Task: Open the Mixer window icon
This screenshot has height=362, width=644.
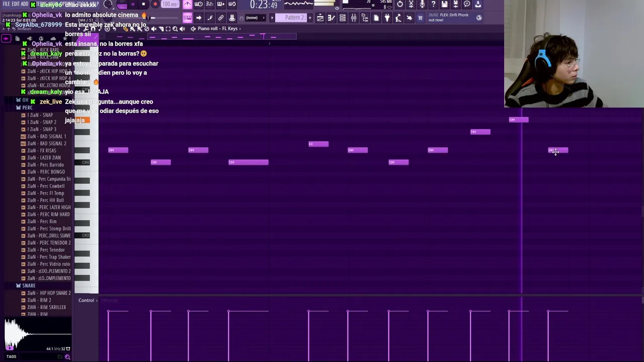Action: pos(354,18)
